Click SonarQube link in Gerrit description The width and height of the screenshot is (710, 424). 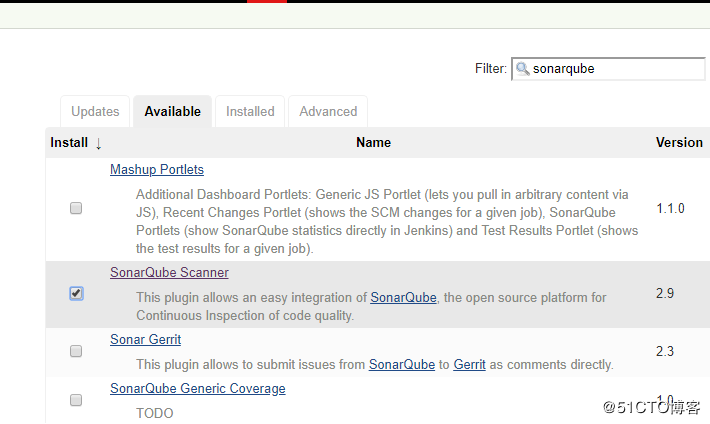[402, 364]
